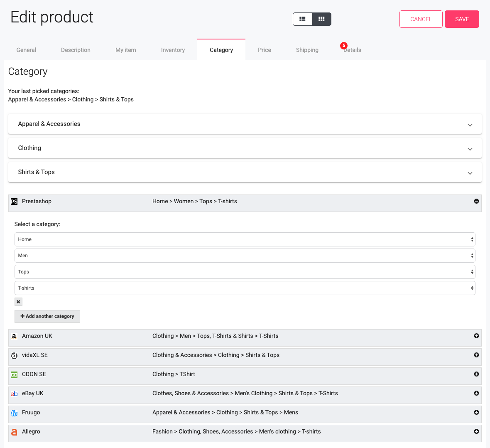
Task: Expand vidaXL SE row with plus icon
Action: tap(476, 355)
